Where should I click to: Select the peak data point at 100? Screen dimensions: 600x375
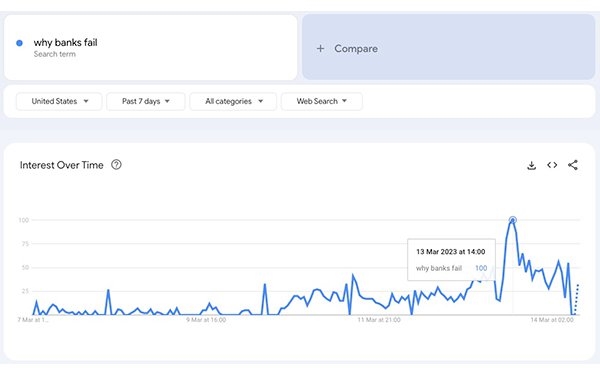click(x=513, y=220)
